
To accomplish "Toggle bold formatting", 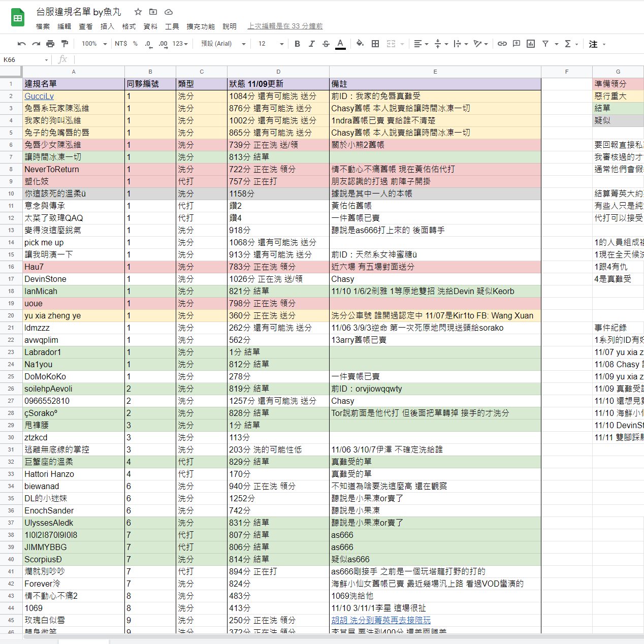I will coord(297,44).
